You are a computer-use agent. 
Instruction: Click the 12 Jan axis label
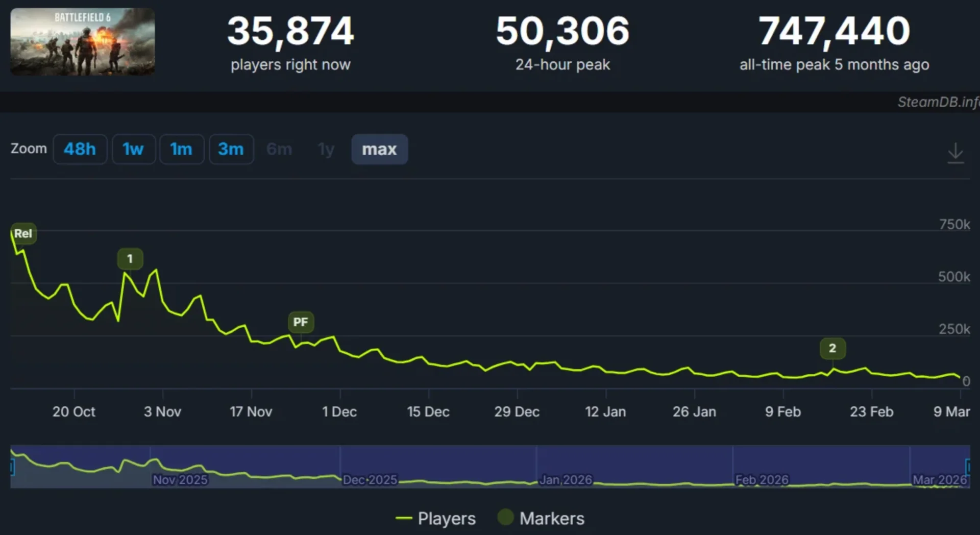(x=605, y=411)
